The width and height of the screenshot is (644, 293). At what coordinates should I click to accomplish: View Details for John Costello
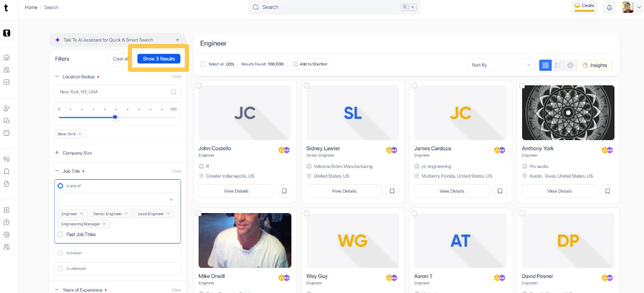click(x=236, y=191)
